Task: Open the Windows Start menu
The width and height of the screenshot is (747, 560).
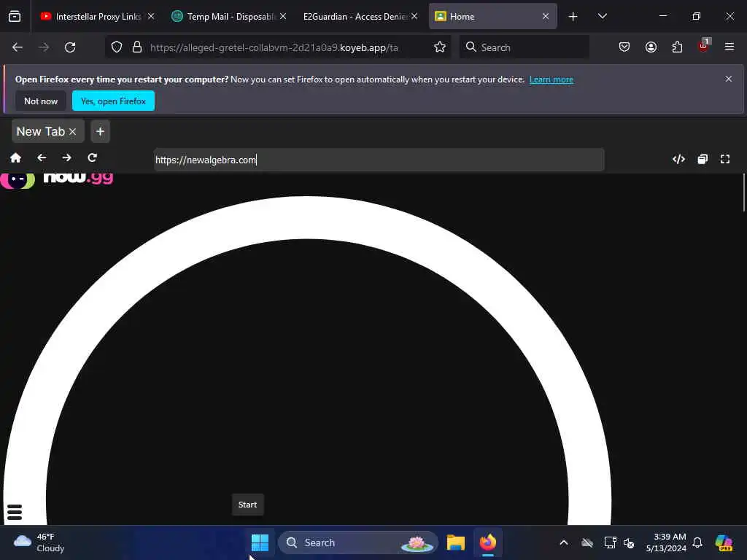Action: point(260,542)
